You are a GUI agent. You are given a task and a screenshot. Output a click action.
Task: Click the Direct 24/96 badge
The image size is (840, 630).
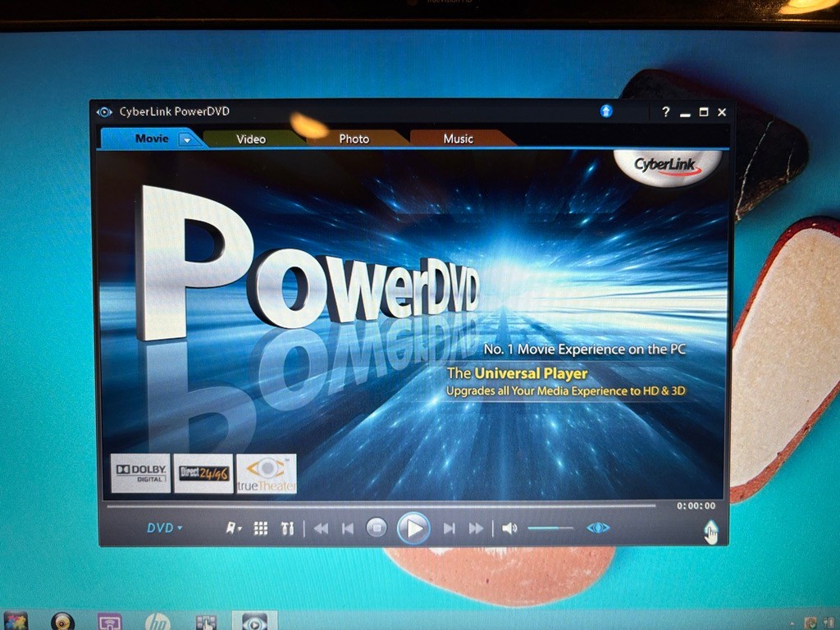click(x=203, y=473)
